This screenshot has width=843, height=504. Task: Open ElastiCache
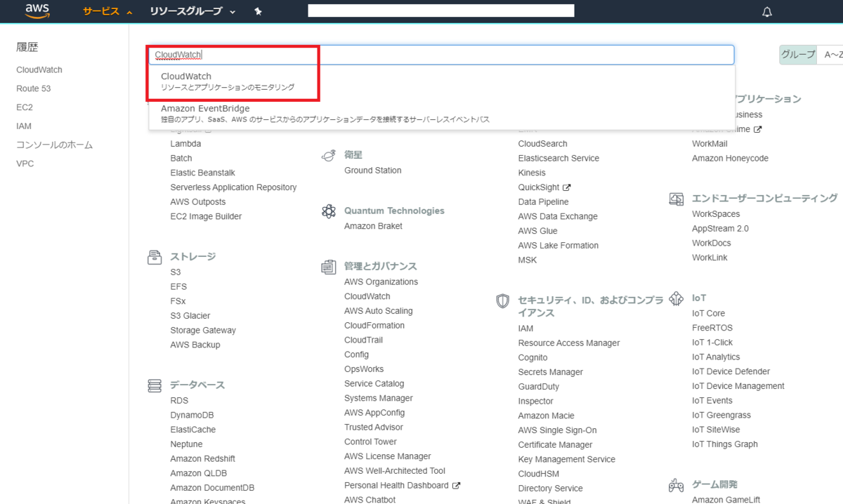193,430
